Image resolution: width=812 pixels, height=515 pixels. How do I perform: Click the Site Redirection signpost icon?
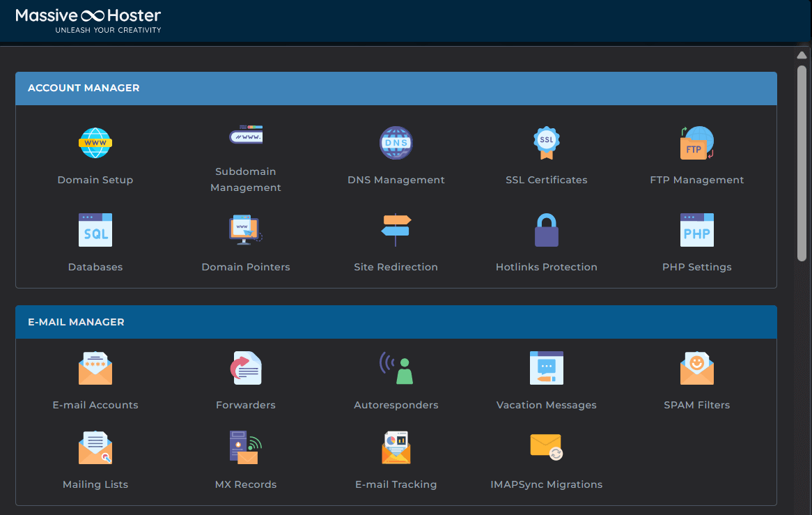(396, 230)
